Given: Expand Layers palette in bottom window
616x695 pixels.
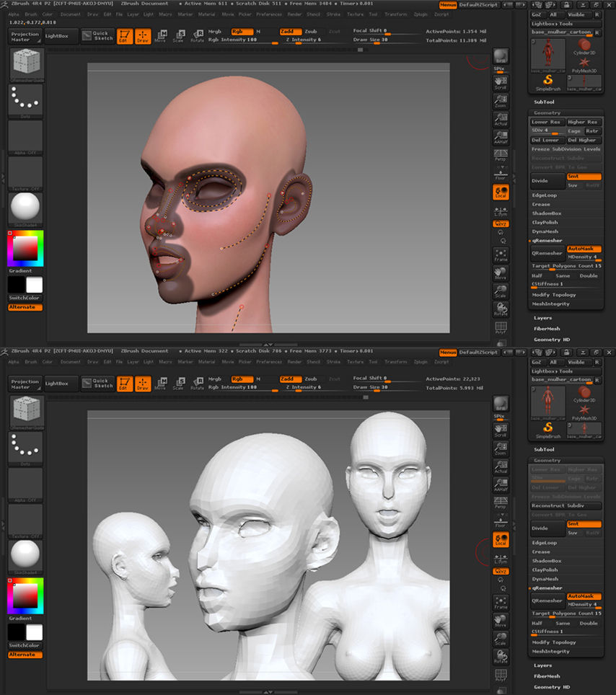Looking at the screenshot, I should pos(543,665).
